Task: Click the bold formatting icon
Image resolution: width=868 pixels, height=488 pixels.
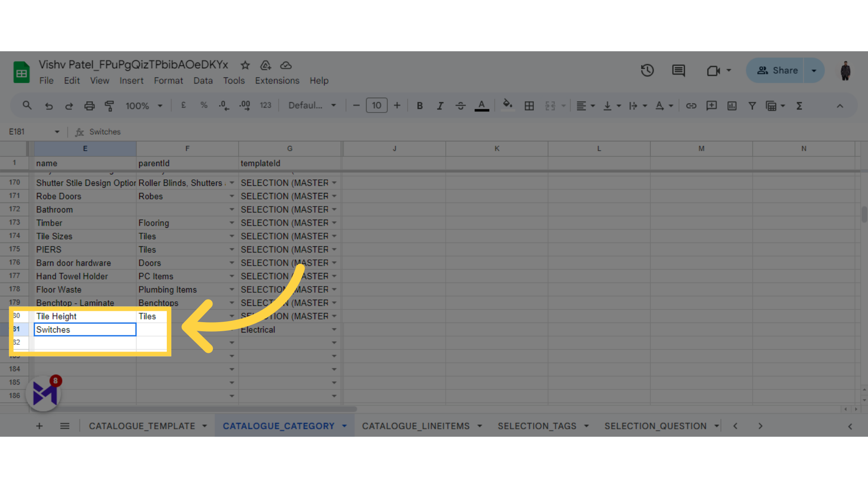Action: point(419,105)
